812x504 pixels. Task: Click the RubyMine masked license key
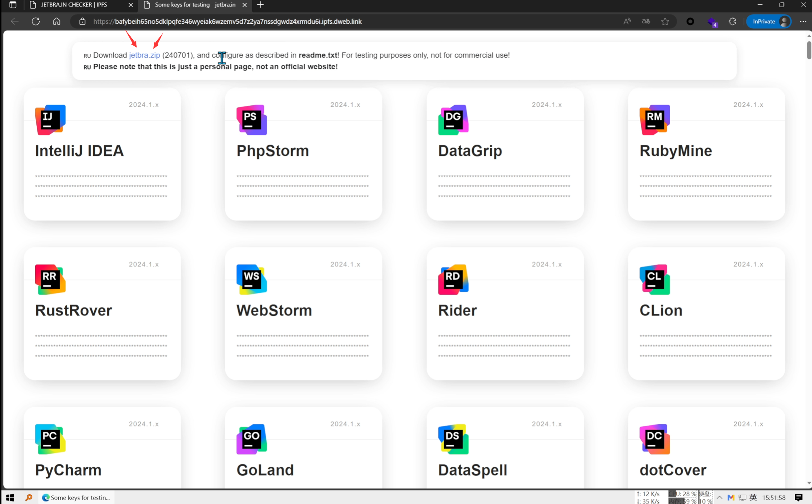tap(706, 186)
